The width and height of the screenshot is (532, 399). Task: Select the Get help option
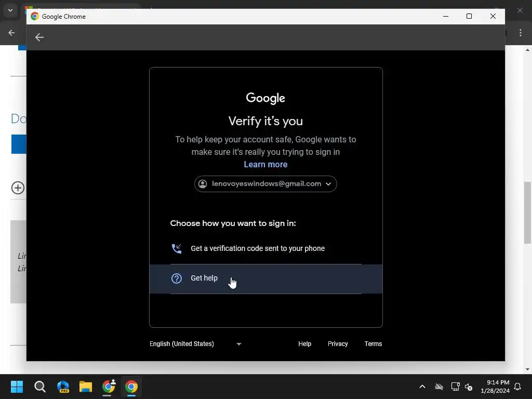[x=265, y=279]
